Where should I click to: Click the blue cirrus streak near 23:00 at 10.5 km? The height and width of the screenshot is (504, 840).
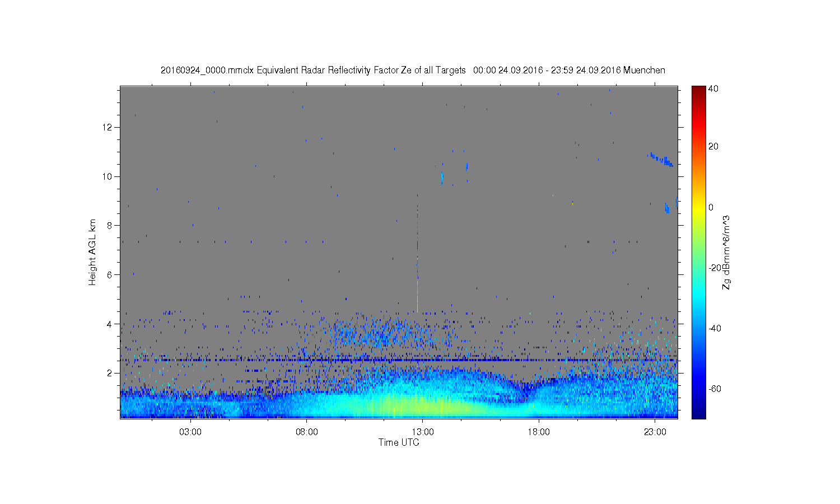tap(661, 160)
